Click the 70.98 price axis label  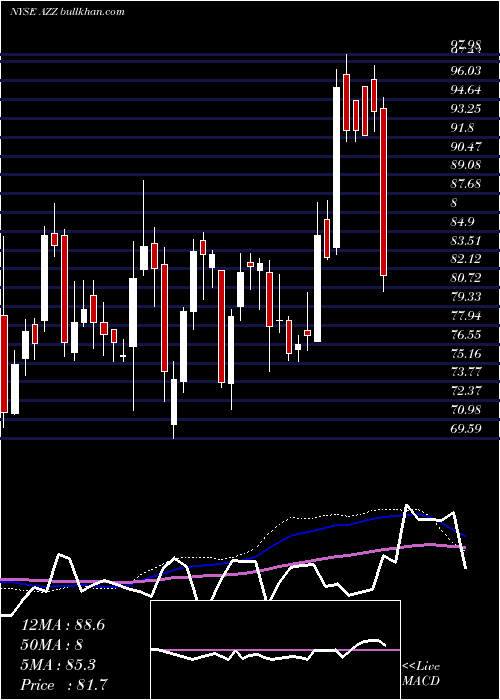tap(466, 410)
